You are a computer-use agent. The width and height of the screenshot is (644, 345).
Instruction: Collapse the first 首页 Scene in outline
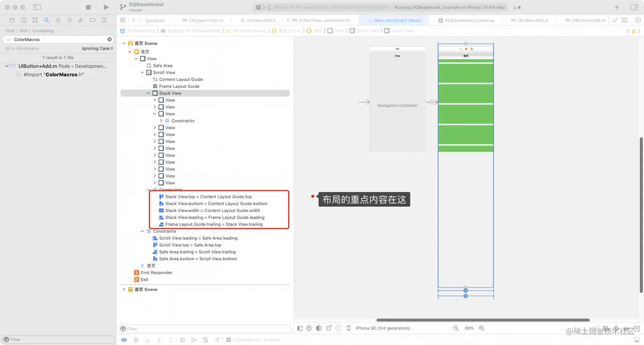tap(124, 43)
